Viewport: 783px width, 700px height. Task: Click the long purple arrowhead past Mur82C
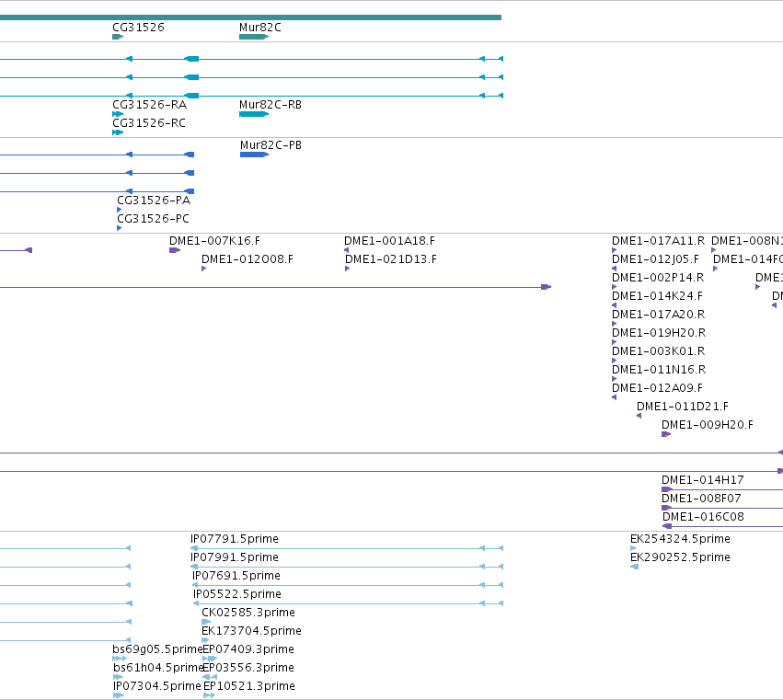click(547, 288)
